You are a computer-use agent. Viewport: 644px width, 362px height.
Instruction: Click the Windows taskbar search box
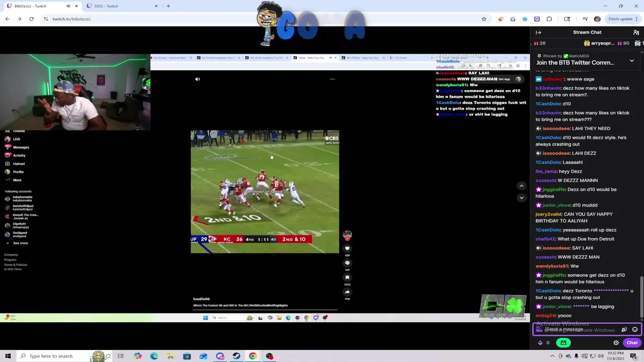click(x=63, y=356)
